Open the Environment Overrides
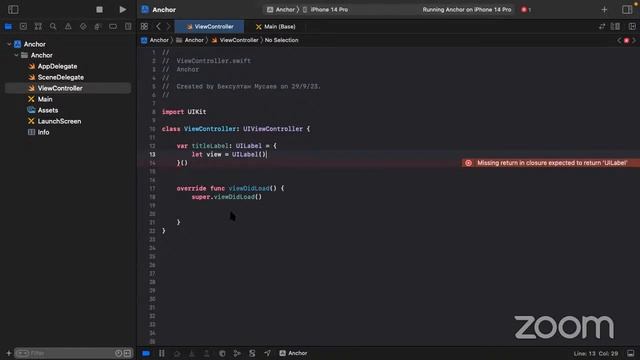Image resolution: width=640 pixels, height=360 pixels. pyautogui.click(x=252, y=353)
